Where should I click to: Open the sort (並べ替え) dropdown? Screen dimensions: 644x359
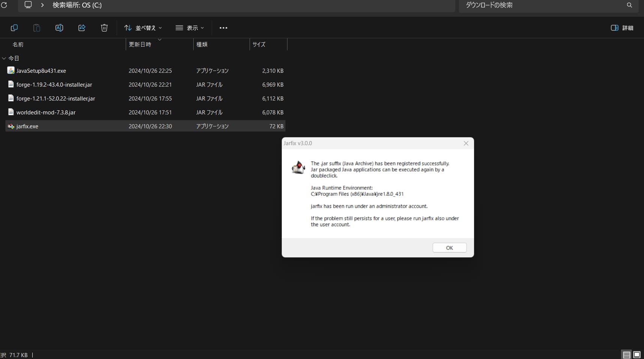(143, 28)
